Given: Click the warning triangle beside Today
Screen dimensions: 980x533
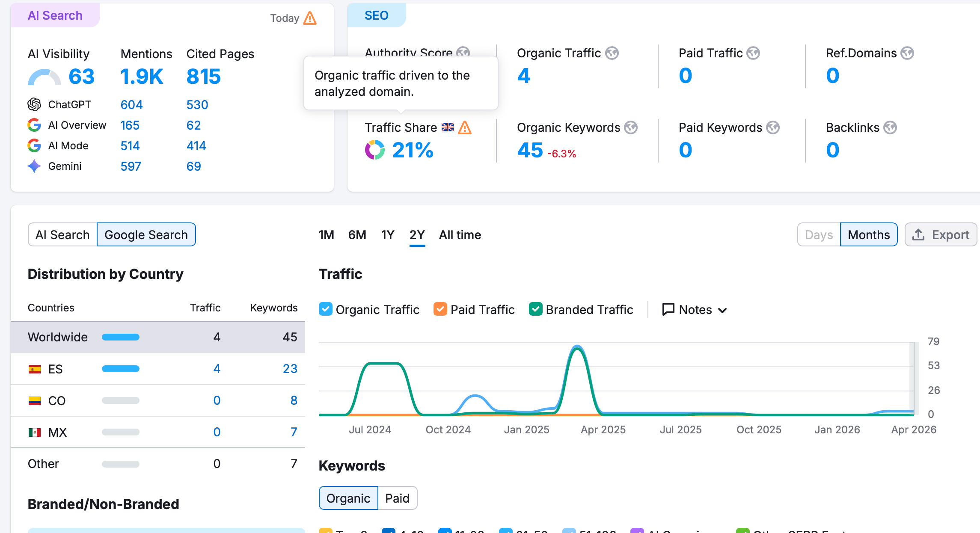Looking at the screenshot, I should 310,18.
